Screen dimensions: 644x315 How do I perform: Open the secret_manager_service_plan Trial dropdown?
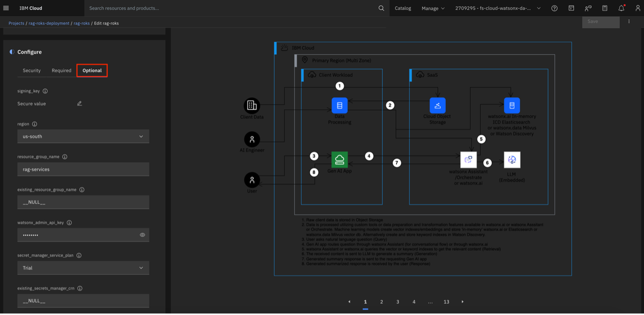click(83, 268)
